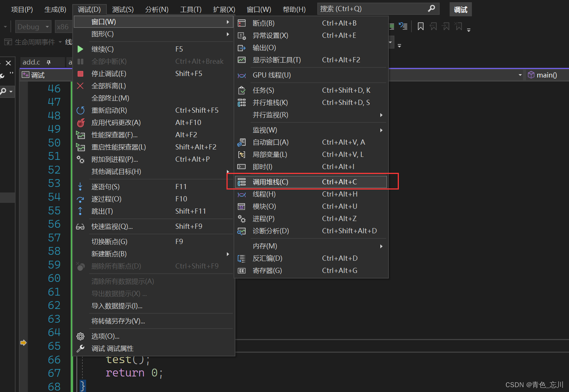Choose 导入数据提示(I)... menu entry
The image size is (569, 392).
coord(154,306)
